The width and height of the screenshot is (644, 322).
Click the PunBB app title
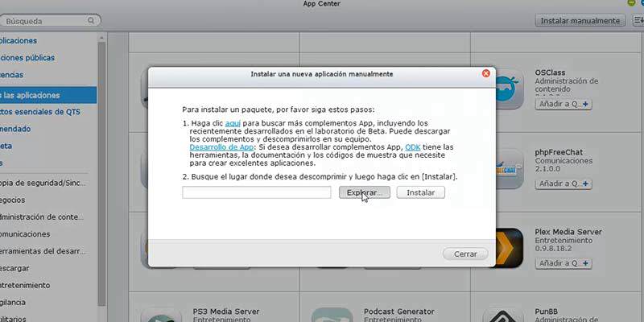click(x=547, y=312)
